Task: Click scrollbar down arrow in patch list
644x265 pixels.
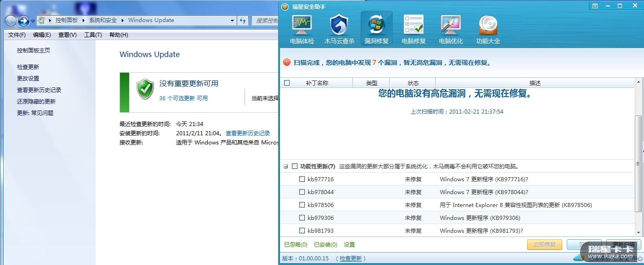Action: point(638,233)
